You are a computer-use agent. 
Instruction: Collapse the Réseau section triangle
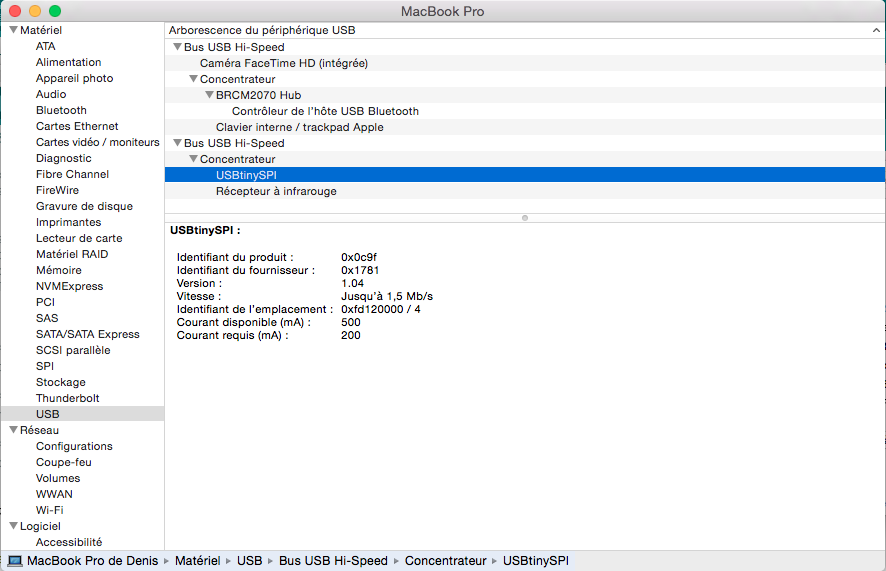[14, 430]
